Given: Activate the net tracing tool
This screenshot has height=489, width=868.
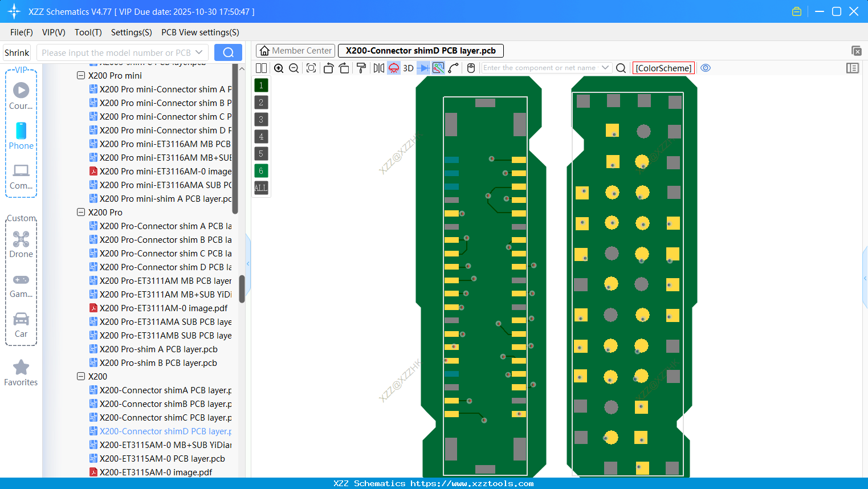Looking at the screenshot, I should [438, 68].
